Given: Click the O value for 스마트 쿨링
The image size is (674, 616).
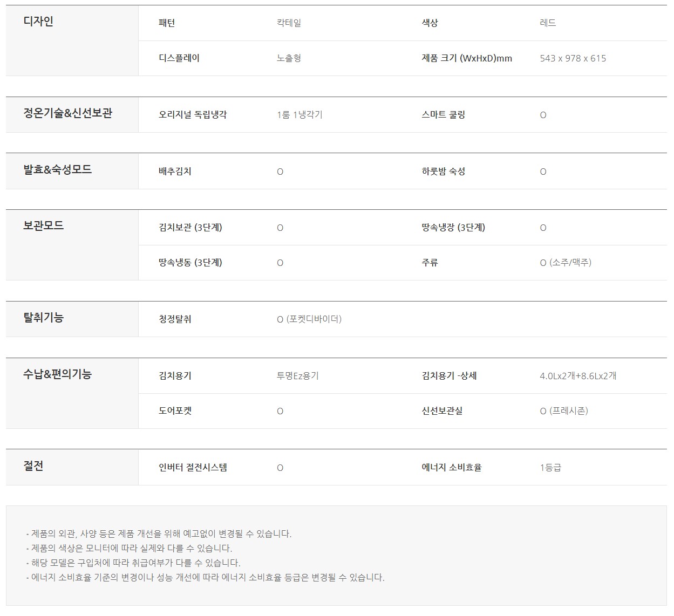Looking at the screenshot, I should click(543, 115).
